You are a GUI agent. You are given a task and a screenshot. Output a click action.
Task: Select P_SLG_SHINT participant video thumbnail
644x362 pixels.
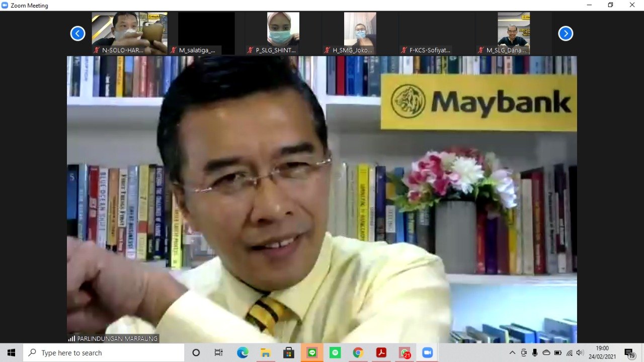coord(283,33)
